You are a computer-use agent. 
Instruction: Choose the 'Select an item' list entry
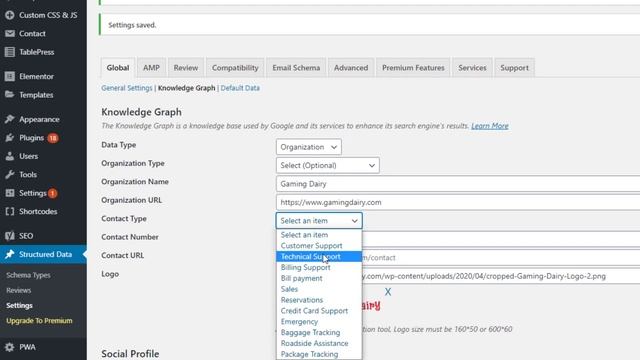click(x=319, y=235)
